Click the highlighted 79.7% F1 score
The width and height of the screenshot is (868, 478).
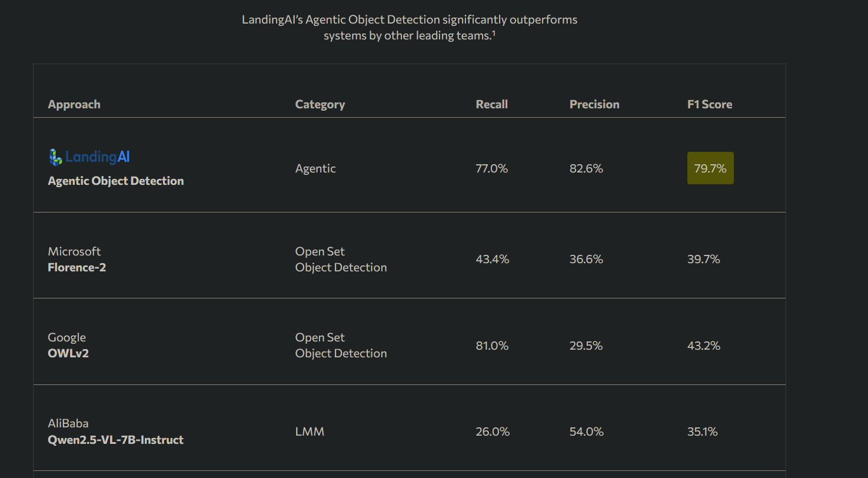710,168
